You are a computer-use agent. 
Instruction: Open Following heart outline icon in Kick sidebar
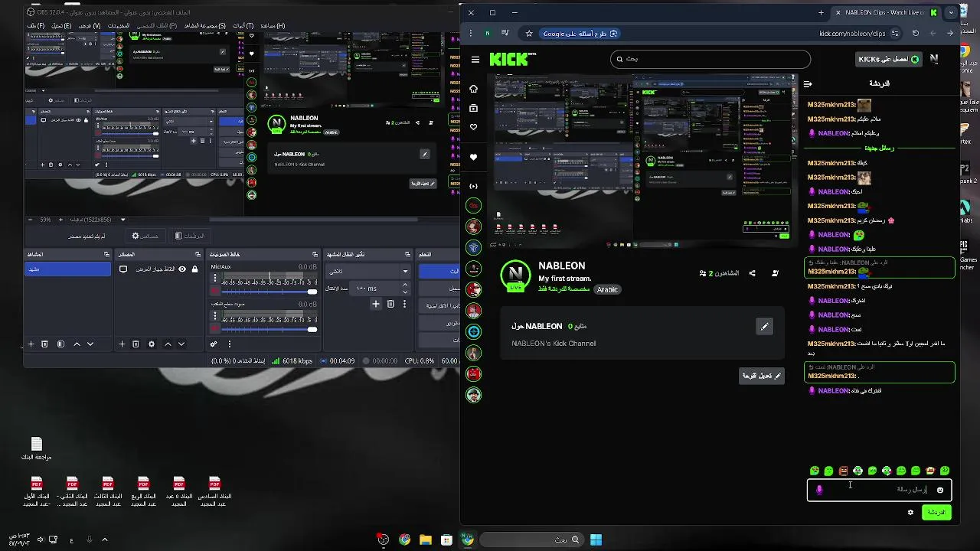point(473,127)
